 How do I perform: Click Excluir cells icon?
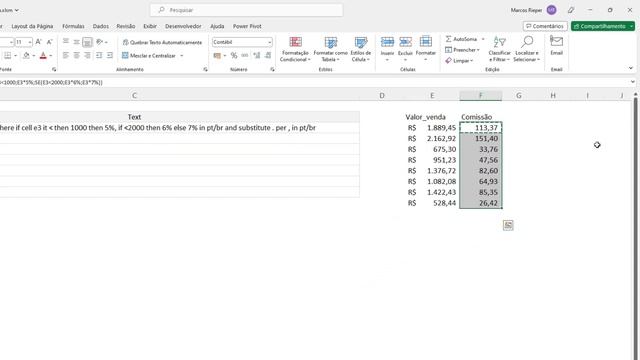pyautogui.click(x=405, y=42)
